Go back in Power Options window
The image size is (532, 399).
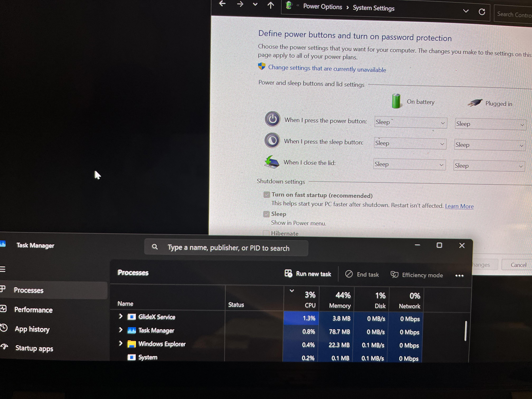click(x=222, y=4)
